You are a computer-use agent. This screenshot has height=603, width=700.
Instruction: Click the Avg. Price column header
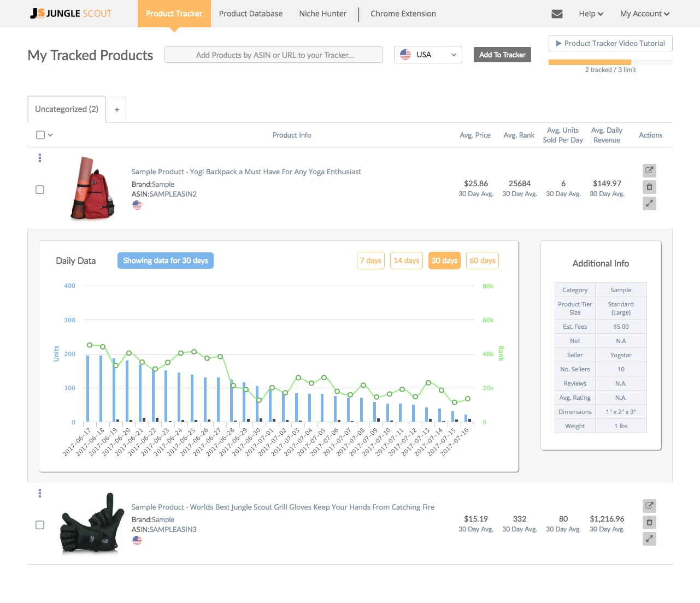pyautogui.click(x=475, y=135)
